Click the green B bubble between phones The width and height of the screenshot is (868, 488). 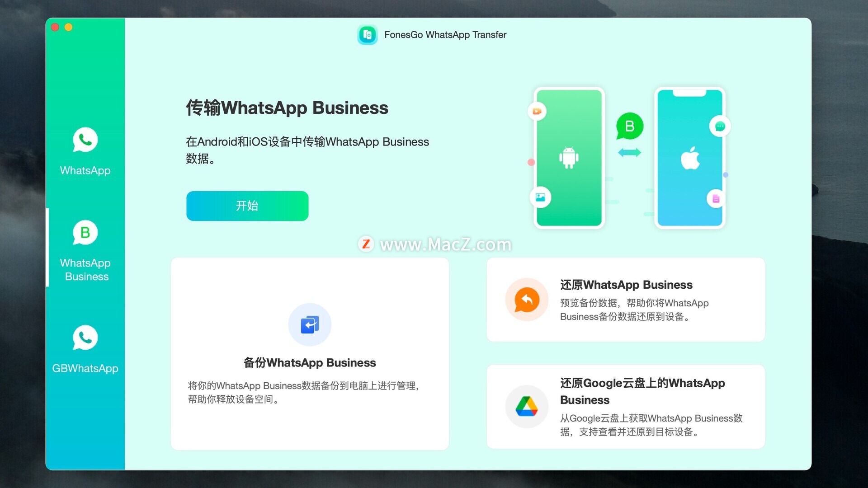point(629,126)
